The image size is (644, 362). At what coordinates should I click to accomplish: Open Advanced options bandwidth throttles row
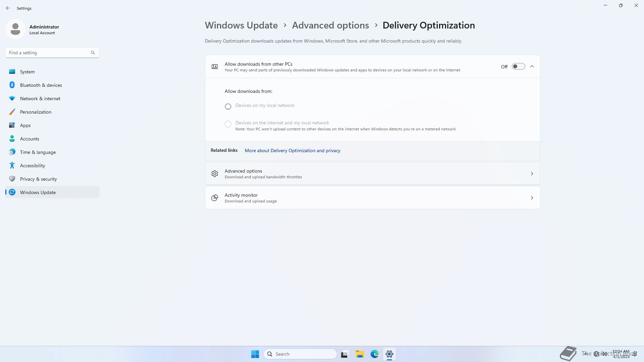point(372,174)
